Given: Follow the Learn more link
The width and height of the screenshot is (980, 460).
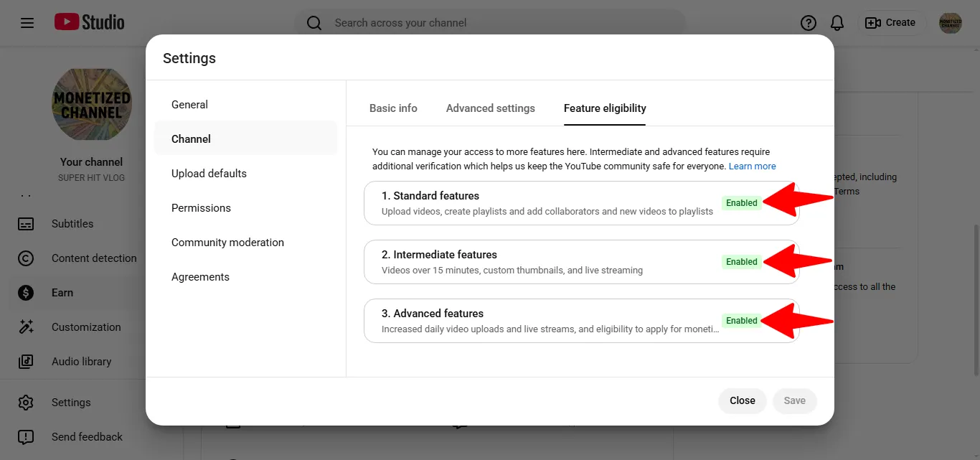Looking at the screenshot, I should 752,166.
